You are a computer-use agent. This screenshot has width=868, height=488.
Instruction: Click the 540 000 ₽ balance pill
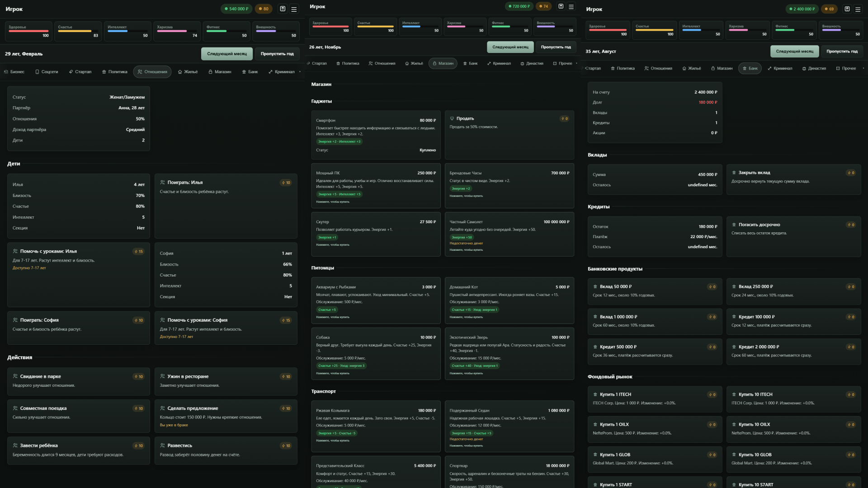tap(236, 9)
